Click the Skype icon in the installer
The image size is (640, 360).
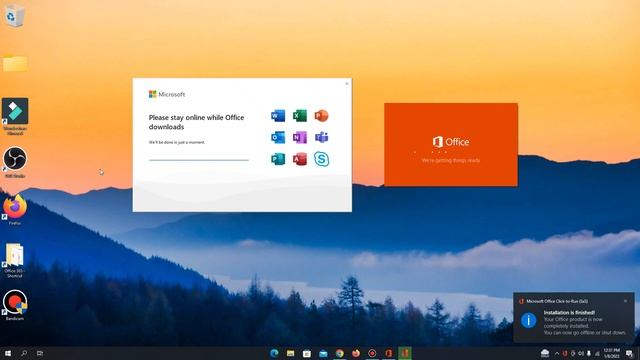321,159
